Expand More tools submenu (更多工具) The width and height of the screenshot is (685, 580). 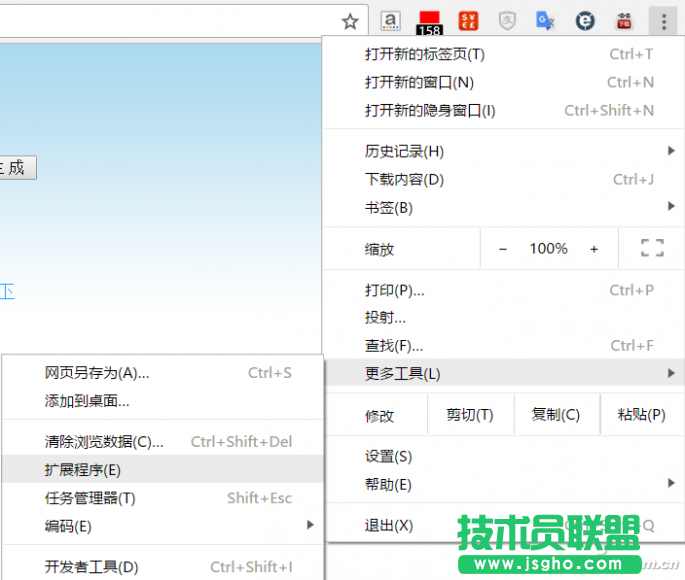click(503, 373)
